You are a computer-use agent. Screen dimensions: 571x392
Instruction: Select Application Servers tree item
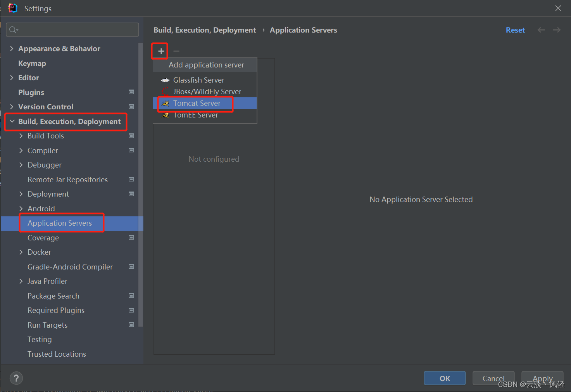click(72, 223)
